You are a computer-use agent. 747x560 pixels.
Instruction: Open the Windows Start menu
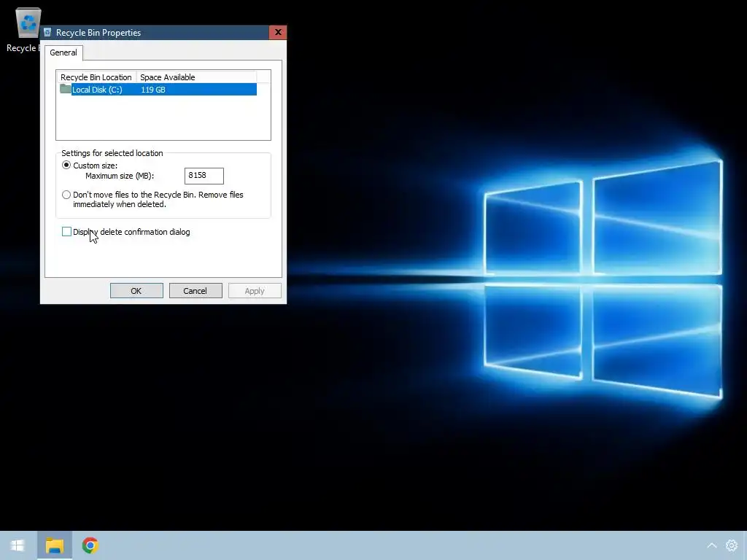tap(18, 545)
